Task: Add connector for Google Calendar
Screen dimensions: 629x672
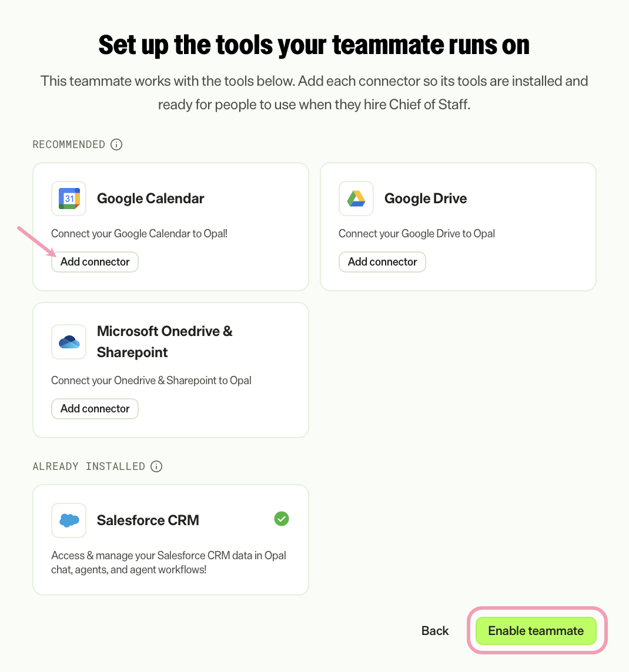Action: pyautogui.click(x=95, y=262)
